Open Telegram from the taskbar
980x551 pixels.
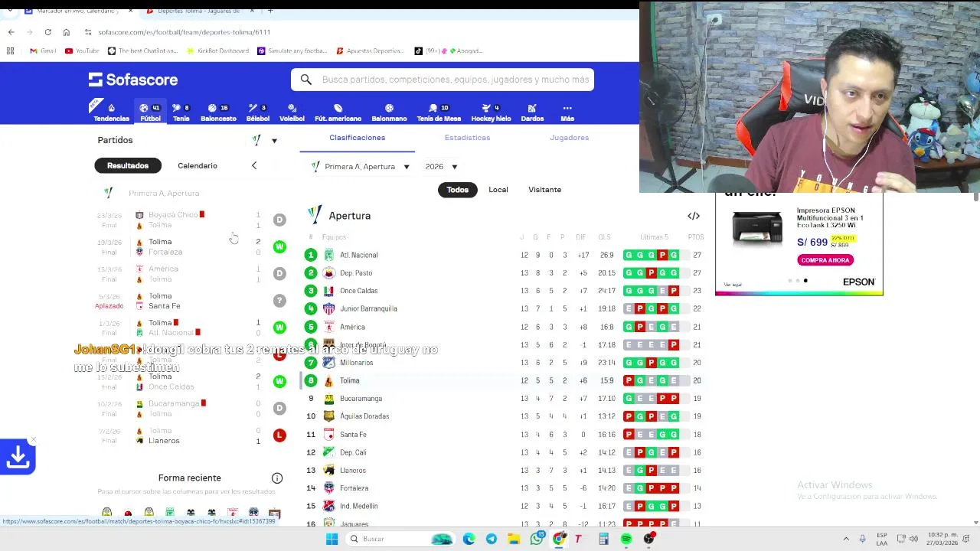coord(491,539)
